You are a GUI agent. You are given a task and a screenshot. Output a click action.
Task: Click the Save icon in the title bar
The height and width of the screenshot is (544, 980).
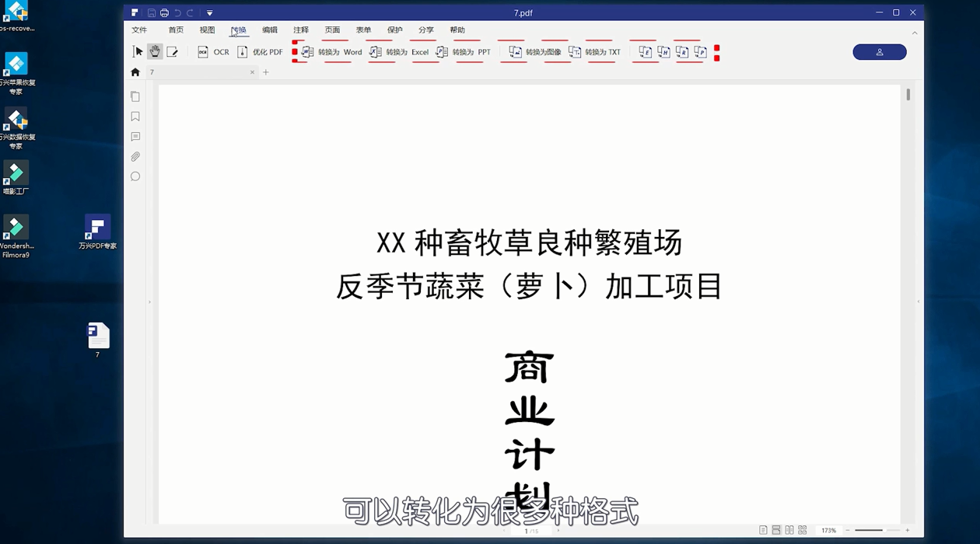[151, 12]
